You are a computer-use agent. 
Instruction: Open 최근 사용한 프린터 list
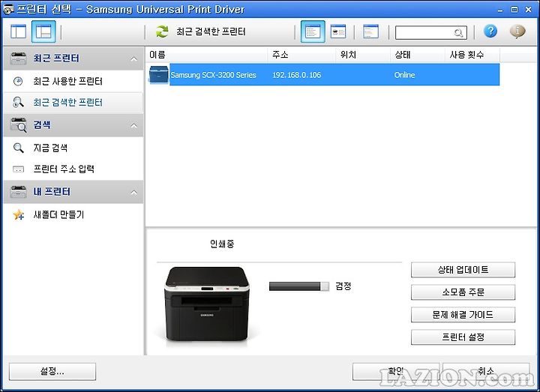coord(67,81)
